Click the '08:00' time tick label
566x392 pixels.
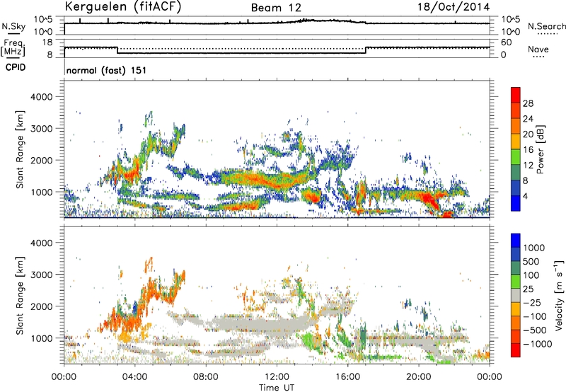pos(206,377)
